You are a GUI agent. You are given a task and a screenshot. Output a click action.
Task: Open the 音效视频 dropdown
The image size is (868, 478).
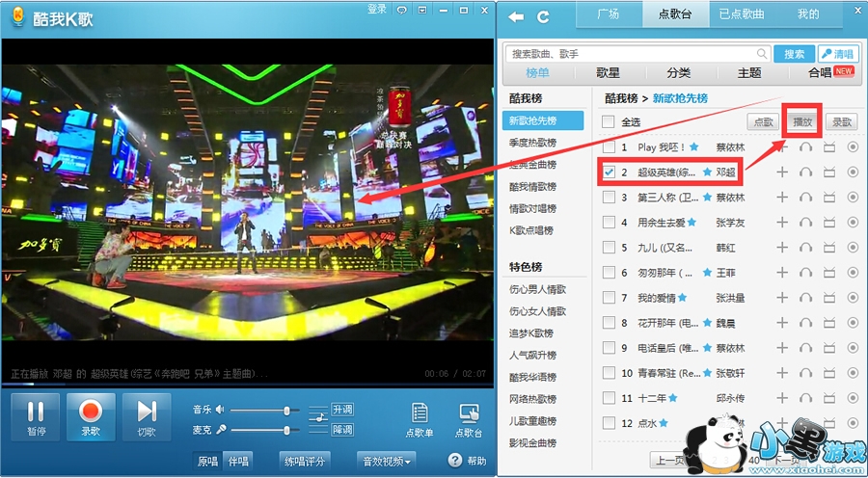(387, 461)
